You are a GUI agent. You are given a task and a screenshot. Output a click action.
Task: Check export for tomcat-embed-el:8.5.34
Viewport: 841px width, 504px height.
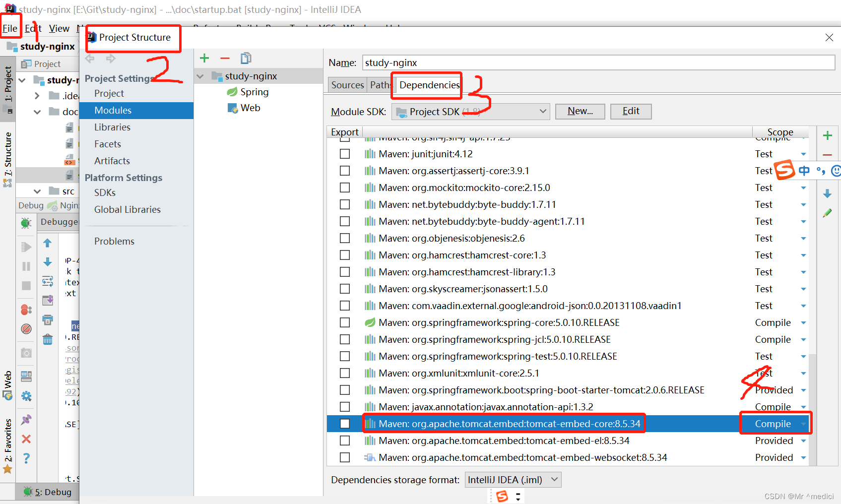(x=345, y=441)
